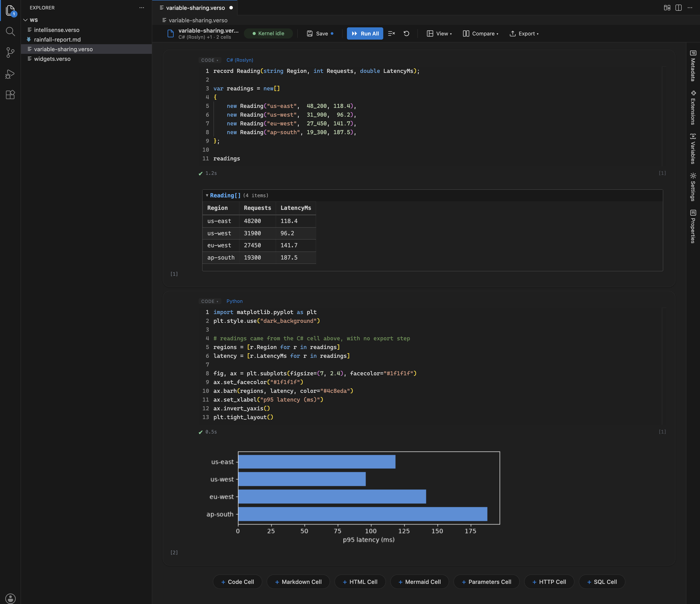Click the unsaved dot on the variable-sharing.verso tab
700x604 pixels.
coord(231,8)
